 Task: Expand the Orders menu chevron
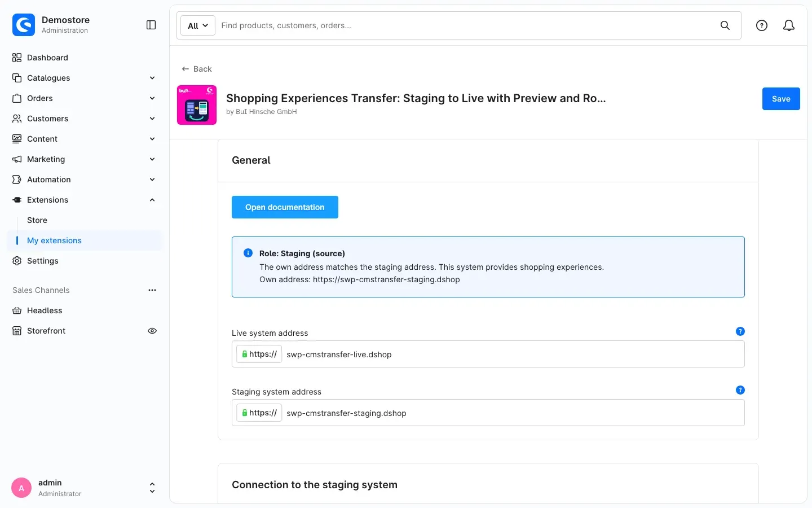coord(152,98)
